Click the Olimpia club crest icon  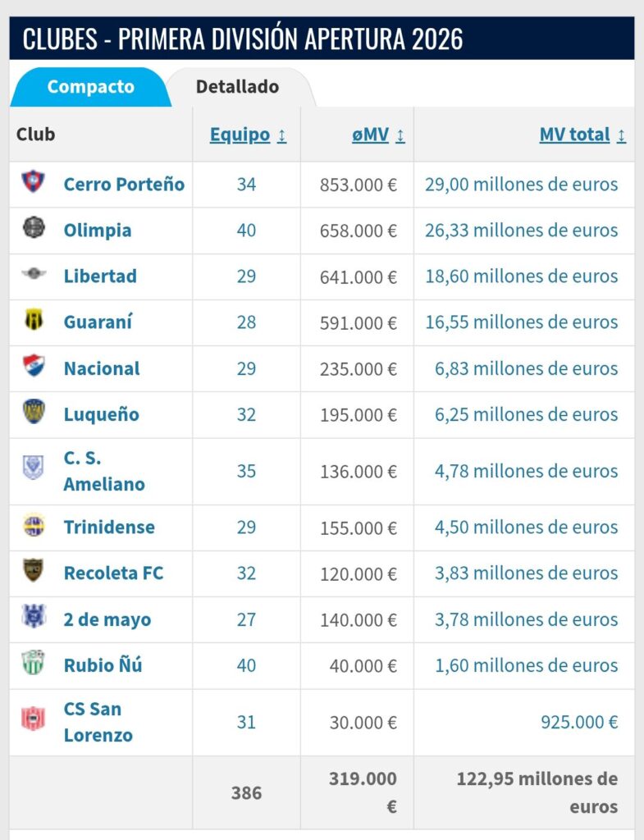[34, 229]
